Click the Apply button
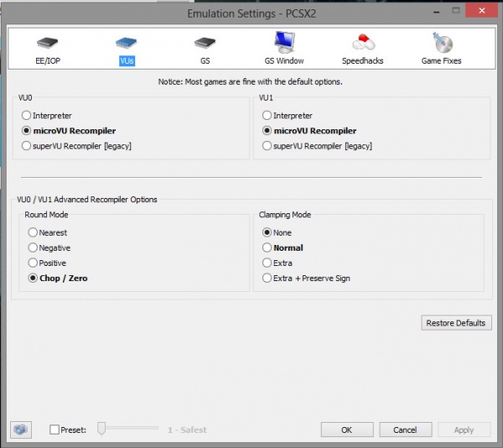 click(464, 430)
